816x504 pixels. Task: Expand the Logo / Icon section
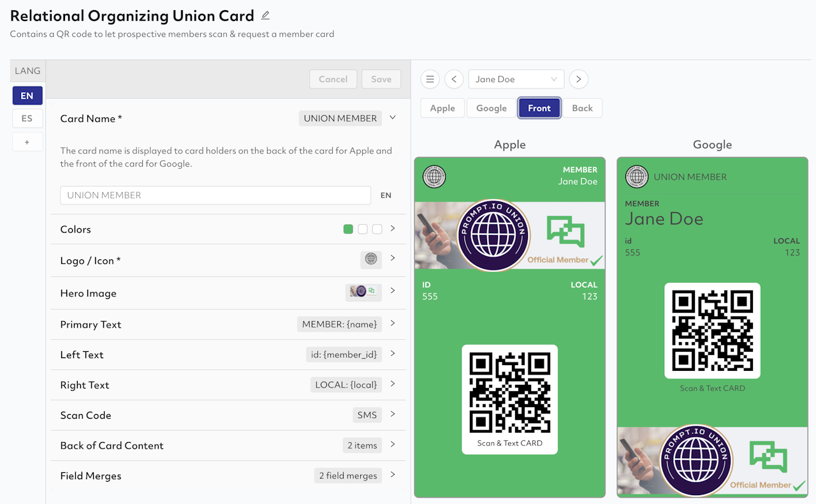pyautogui.click(x=393, y=258)
